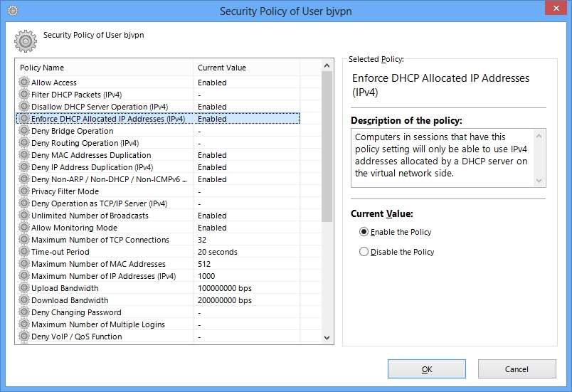The width and height of the screenshot is (572, 392).
Task: Click the Upload Bandwidth policy gear icon
Action: [24, 287]
